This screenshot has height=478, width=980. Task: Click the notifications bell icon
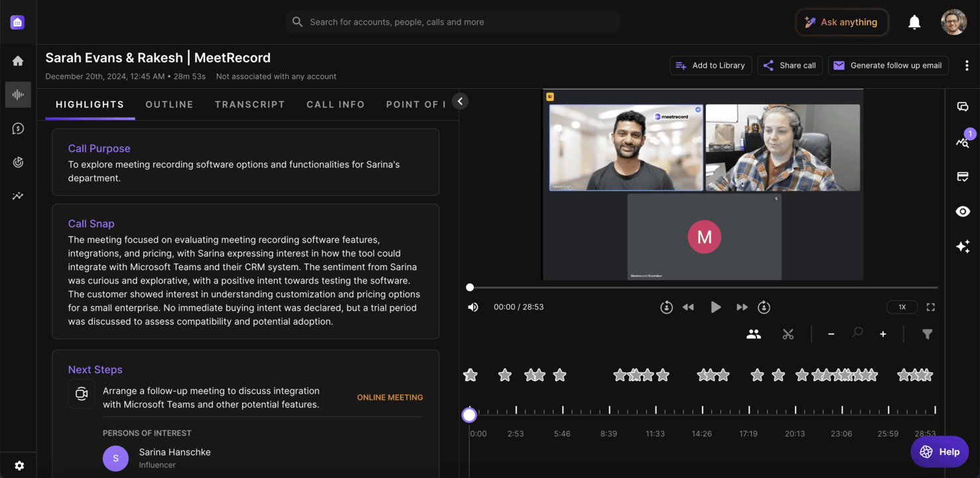pos(914,23)
